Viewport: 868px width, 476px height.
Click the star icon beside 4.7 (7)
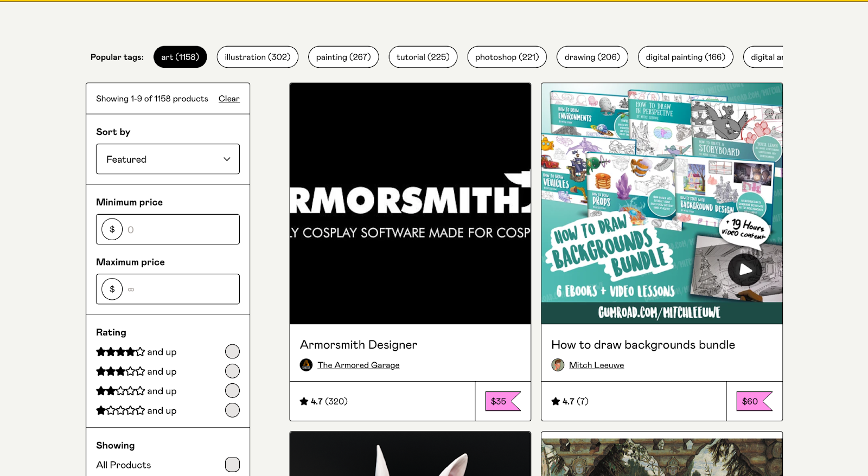point(556,402)
